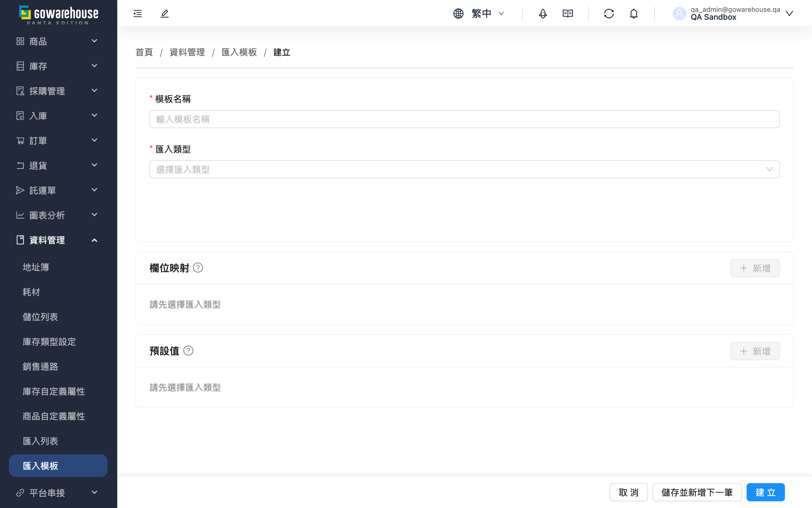Expand the 退貨 sidebar menu
Image resolution: width=812 pixels, height=508 pixels.
coord(95,165)
